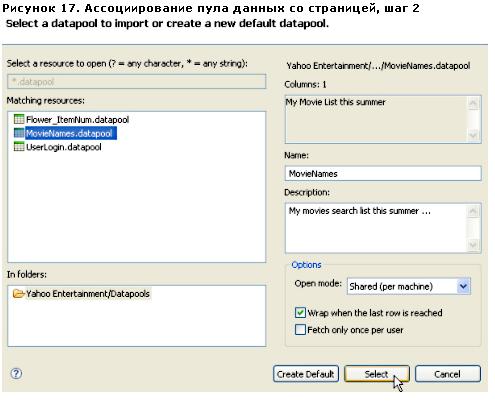
Task: Click the Select button
Action: tap(377, 374)
